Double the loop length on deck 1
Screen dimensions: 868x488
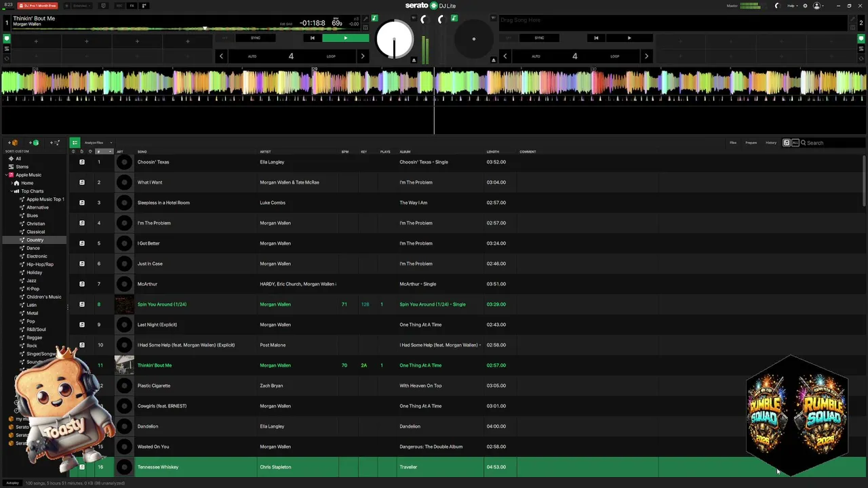point(362,56)
